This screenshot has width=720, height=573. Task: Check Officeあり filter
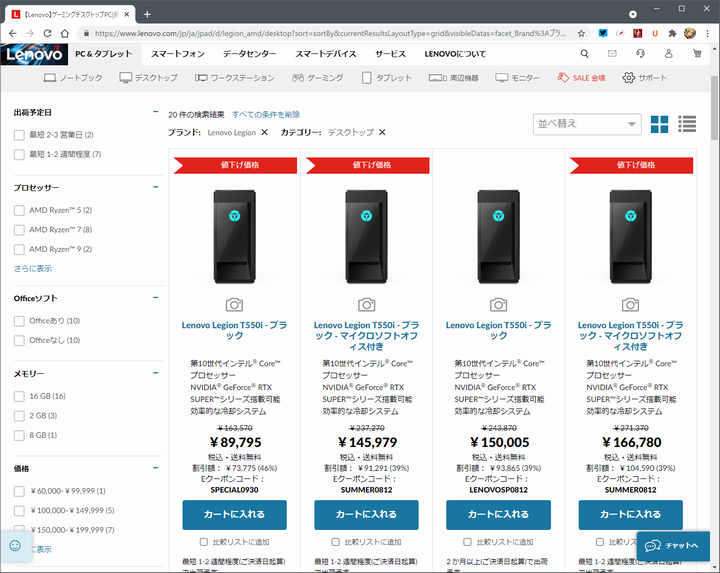point(19,321)
